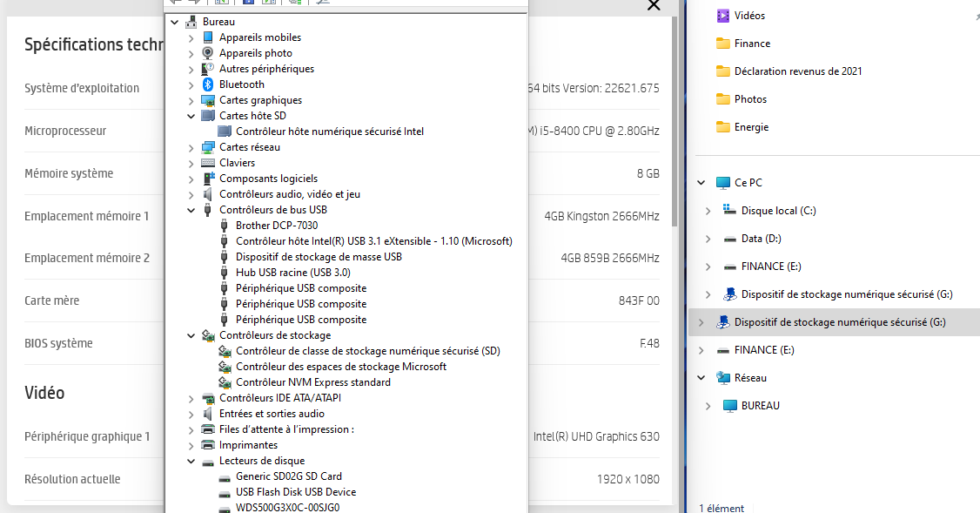Select WDS500G3X0C-00SJG0 disk drive

[x=287, y=508]
